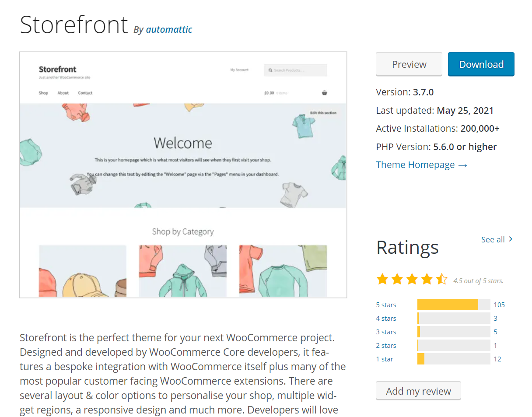The image size is (532, 417).
Task: Click the basket icon in screenshot
Action: click(324, 93)
